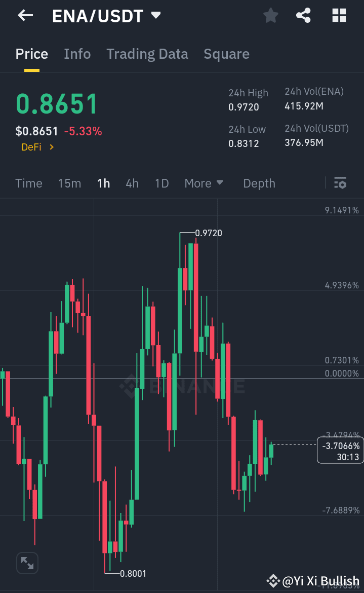Expand the chart to fullscreen

click(x=27, y=563)
